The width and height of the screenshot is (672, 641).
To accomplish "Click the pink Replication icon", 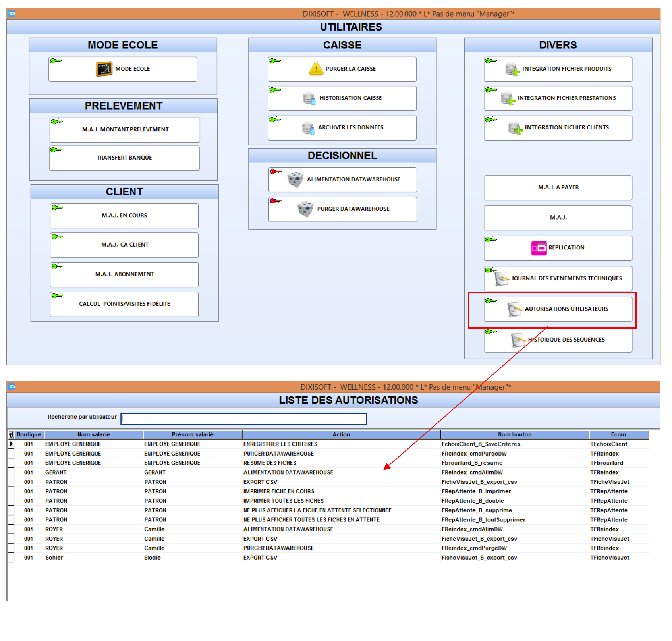I will 539,248.
